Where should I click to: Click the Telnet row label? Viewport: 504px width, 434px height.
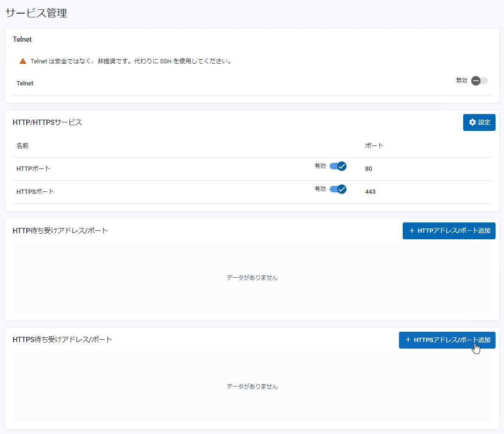point(25,84)
